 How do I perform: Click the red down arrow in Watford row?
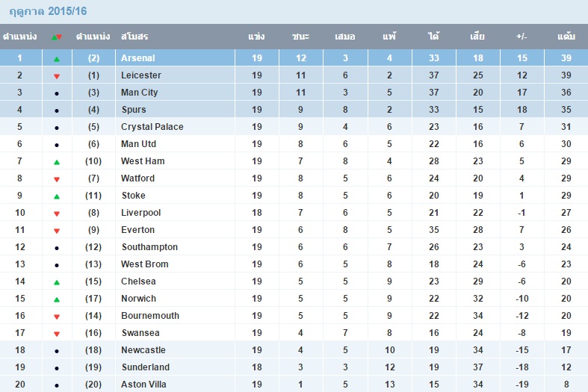pyautogui.click(x=57, y=179)
